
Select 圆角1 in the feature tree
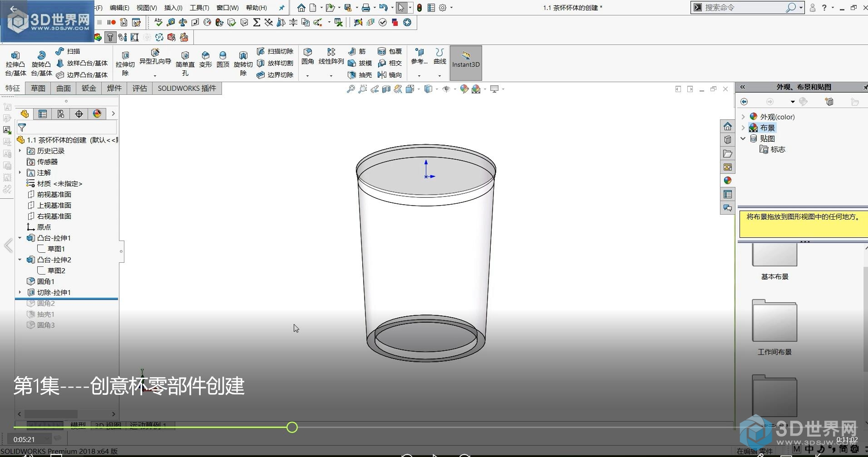[x=41, y=281]
